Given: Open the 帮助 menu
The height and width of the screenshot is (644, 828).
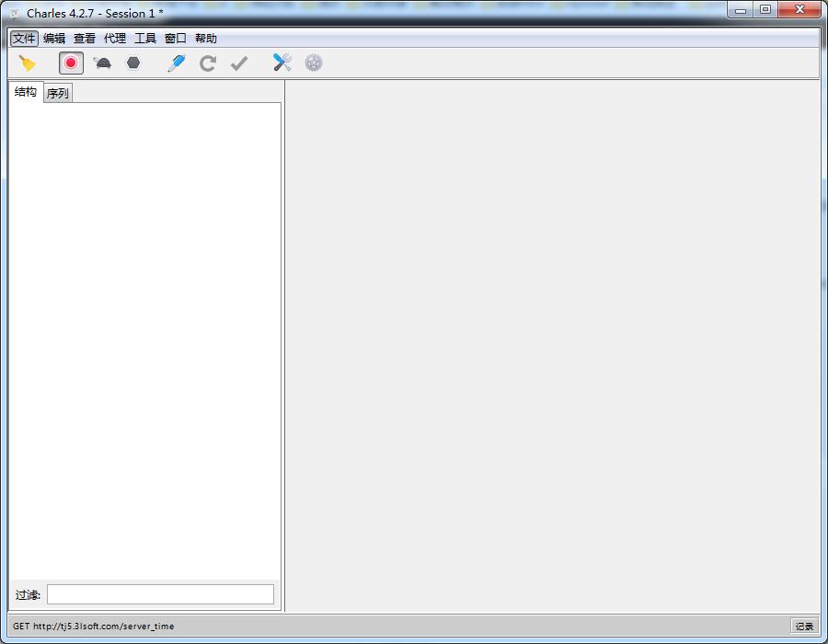Looking at the screenshot, I should coord(206,39).
